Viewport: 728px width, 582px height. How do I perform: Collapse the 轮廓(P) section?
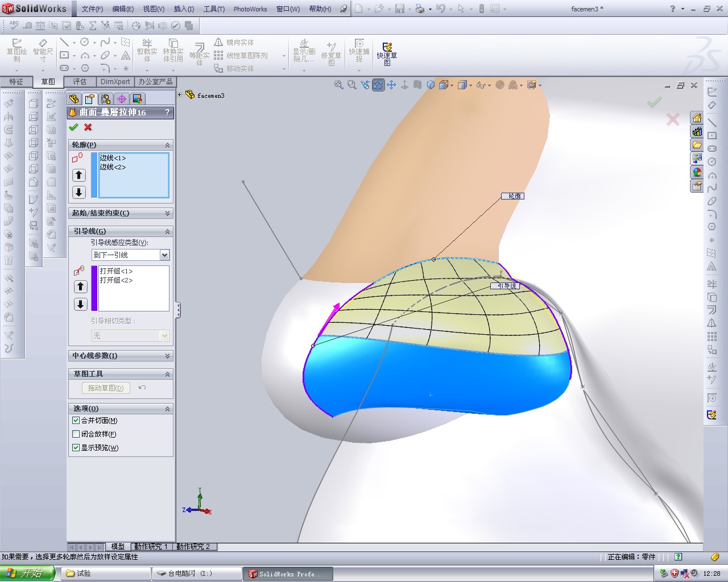coord(168,145)
